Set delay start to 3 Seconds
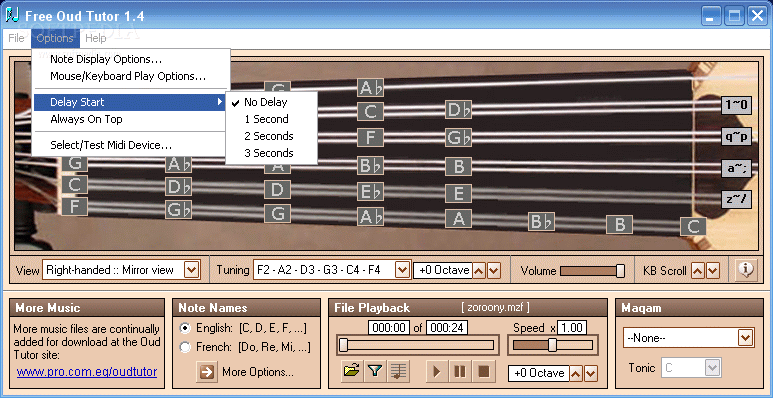This screenshot has width=773, height=398. coord(271,153)
